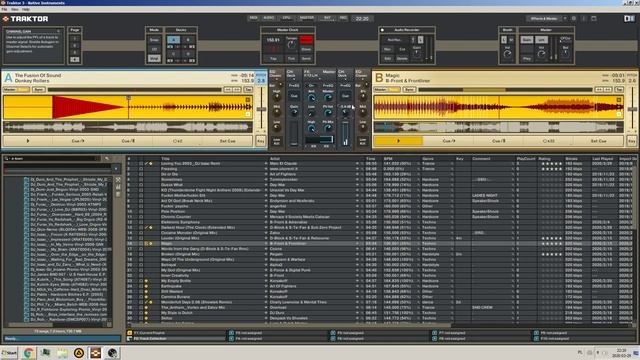Toggle the red Master Clock button
This screenshot has width=640, height=360.
306,40
